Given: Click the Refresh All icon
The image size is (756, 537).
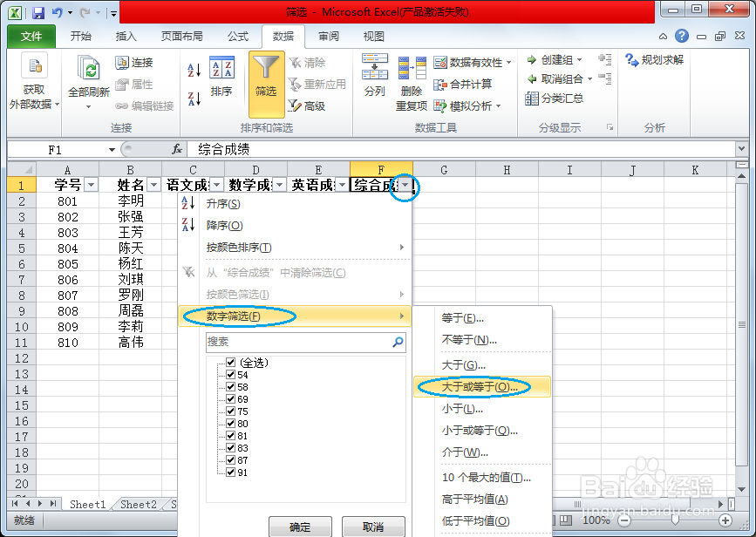Looking at the screenshot, I should click(89, 67).
